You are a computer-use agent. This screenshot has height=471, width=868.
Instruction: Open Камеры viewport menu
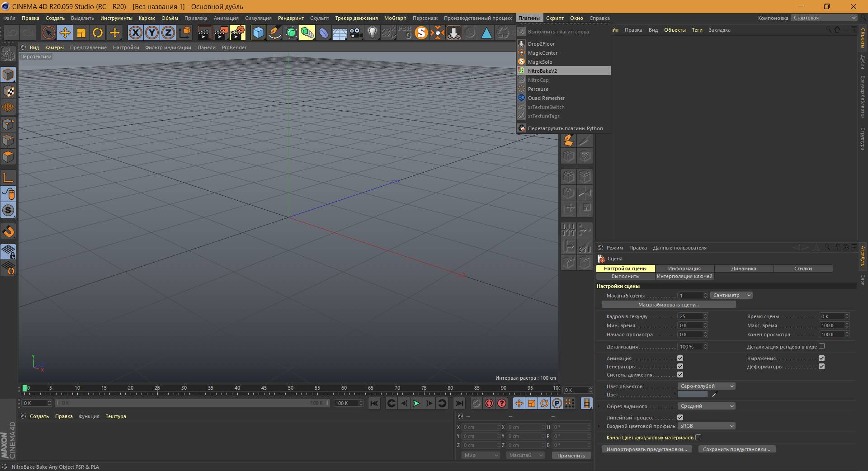(54, 47)
